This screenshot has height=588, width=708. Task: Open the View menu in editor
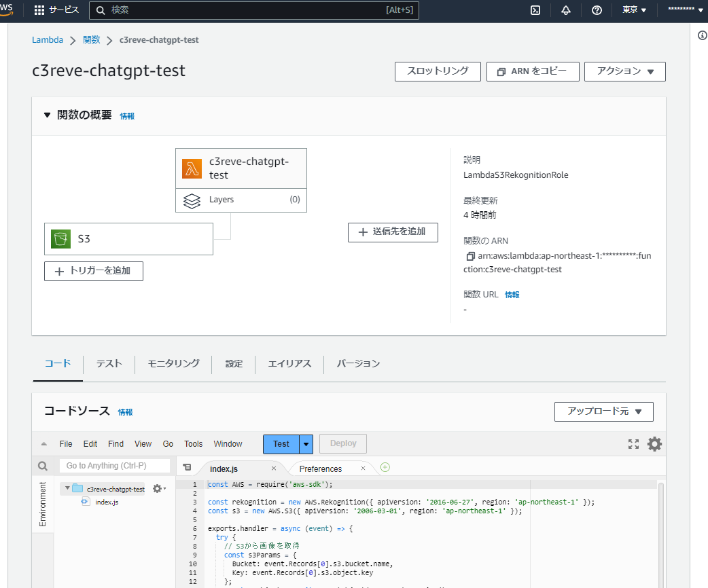(x=143, y=444)
